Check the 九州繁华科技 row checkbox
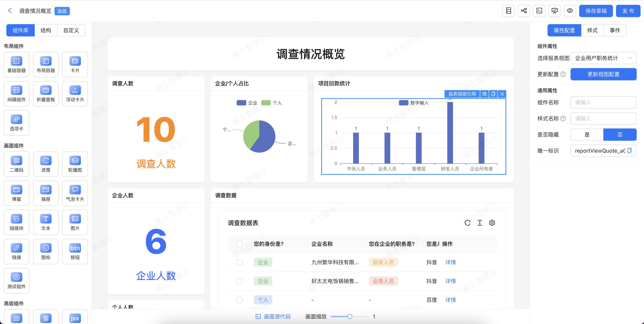This screenshot has height=324, width=644. (x=239, y=262)
